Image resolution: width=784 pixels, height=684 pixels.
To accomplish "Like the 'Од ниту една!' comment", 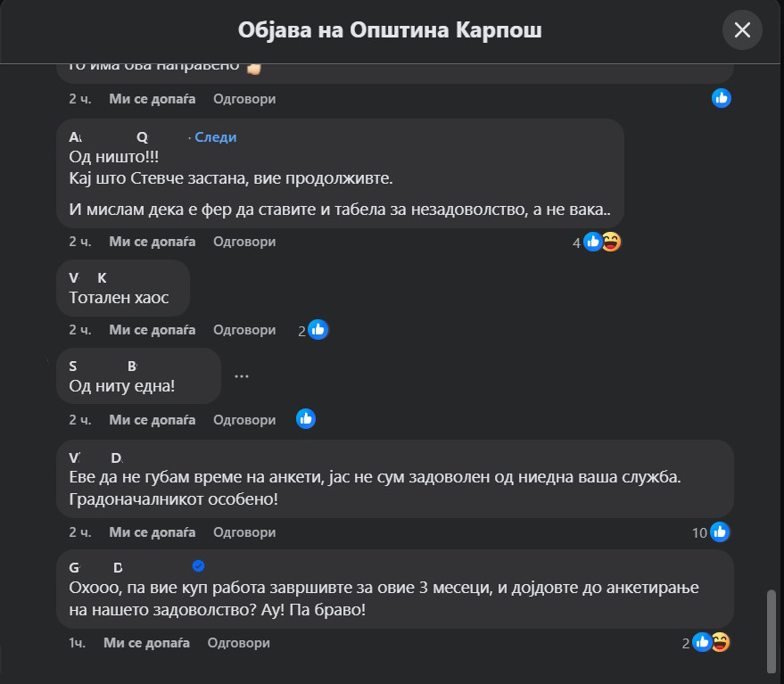I will coord(152,419).
